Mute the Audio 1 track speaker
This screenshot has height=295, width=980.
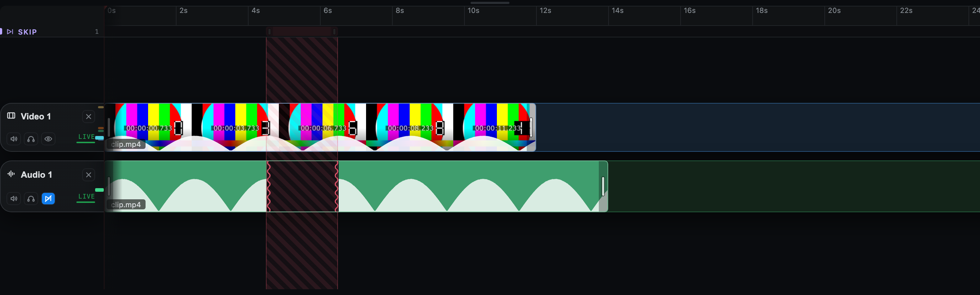(x=14, y=199)
